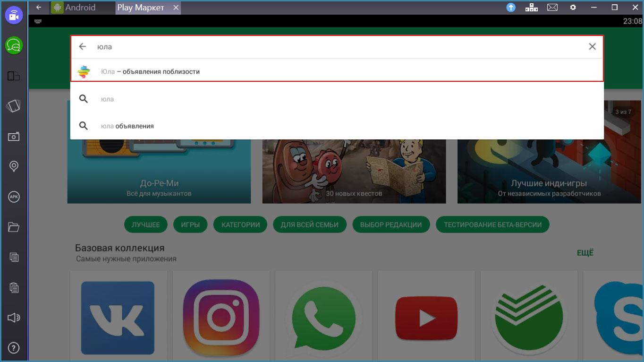Go back using search bar arrow
644x362 pixels.
83,46
